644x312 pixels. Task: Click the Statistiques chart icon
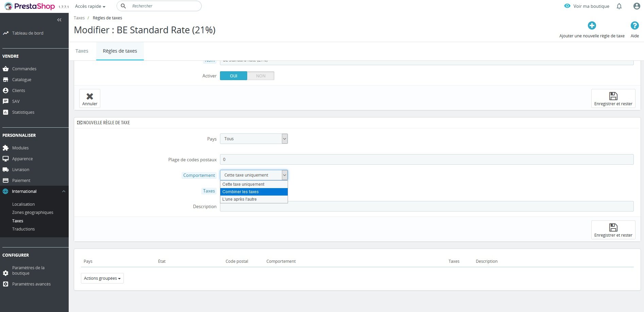point(5,112)
